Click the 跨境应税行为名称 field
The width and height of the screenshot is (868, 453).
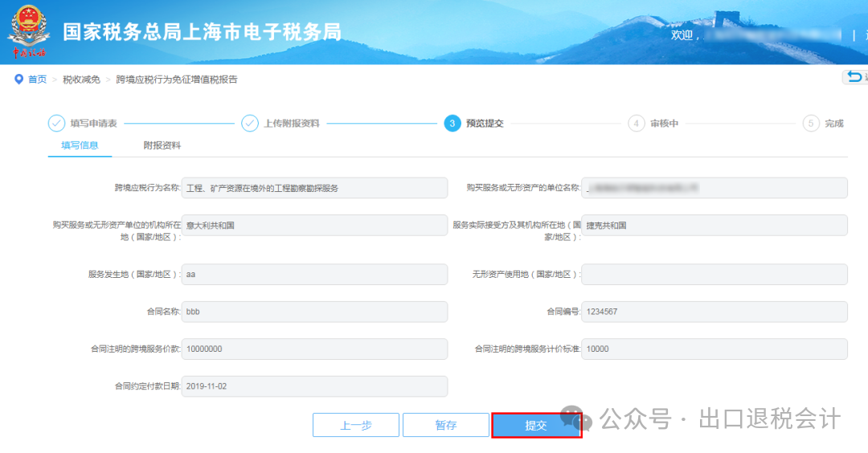(314, 188)
